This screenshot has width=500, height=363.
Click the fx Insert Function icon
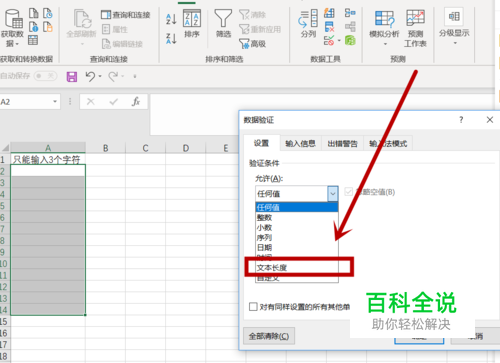point(136,102)
